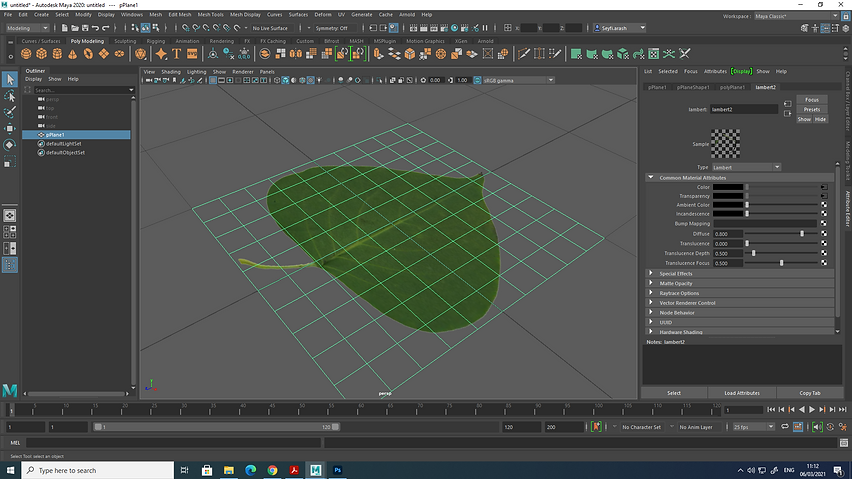Click the Hide button

[x=820, y=119]
